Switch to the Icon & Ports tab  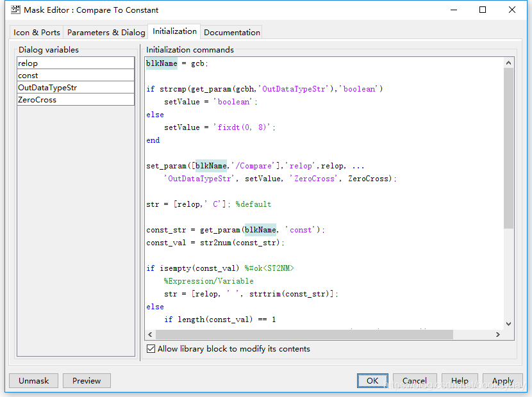(37, 33)
